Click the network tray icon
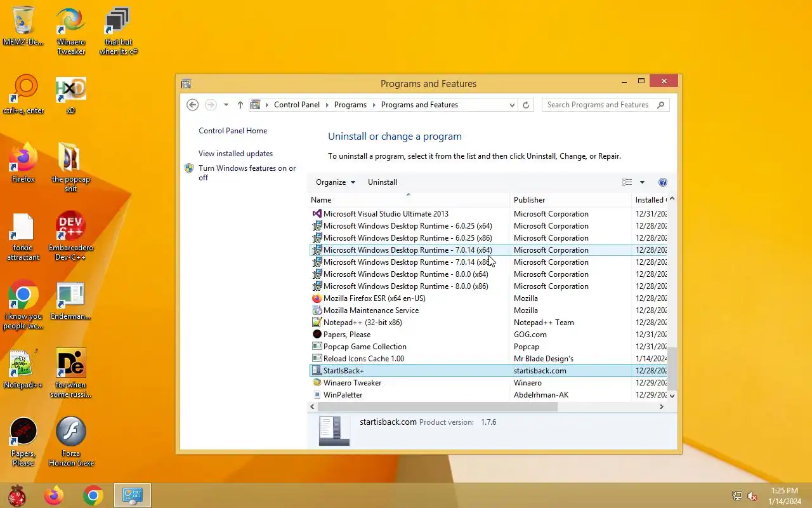 737,496
